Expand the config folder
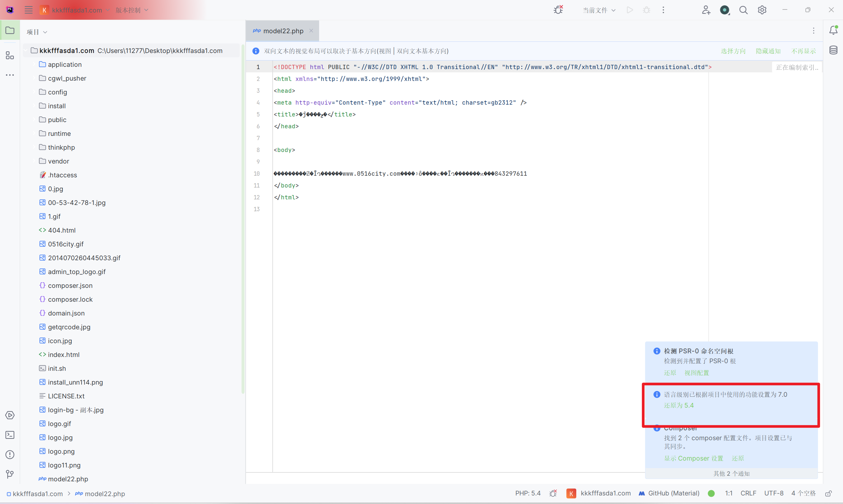Image resolution: width=843 pixels, height=504 pixels. point(34,92)
